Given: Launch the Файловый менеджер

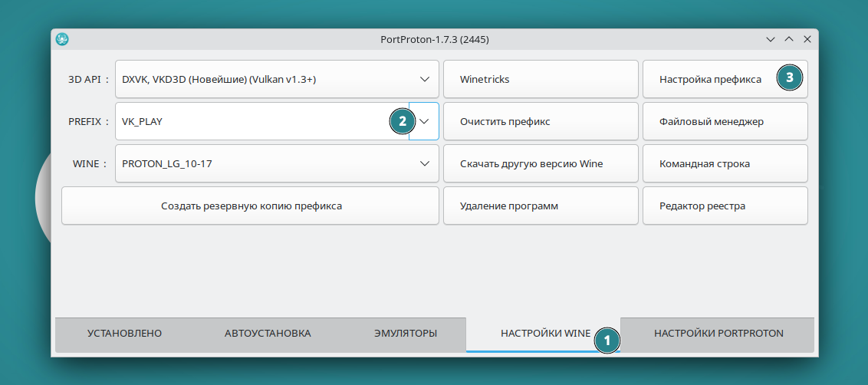Looking at the screenshot, I should click(x=725, y=121).
